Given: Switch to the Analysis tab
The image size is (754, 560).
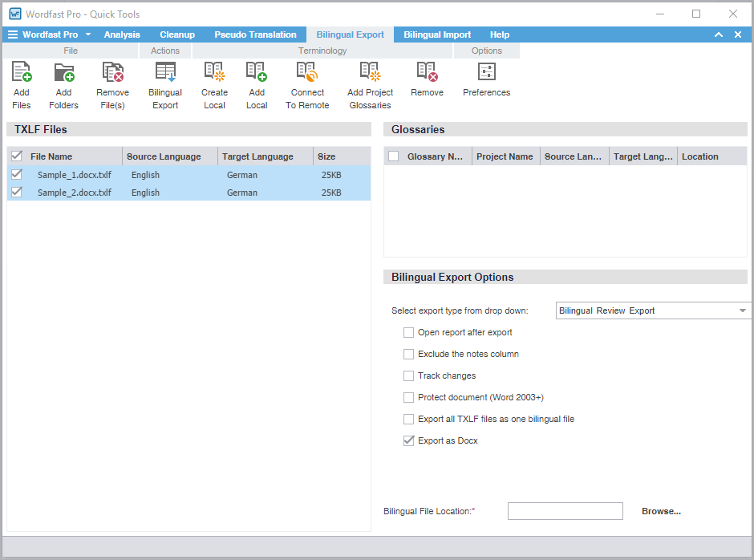Looking at the screenshot, I should pos(122,34).
